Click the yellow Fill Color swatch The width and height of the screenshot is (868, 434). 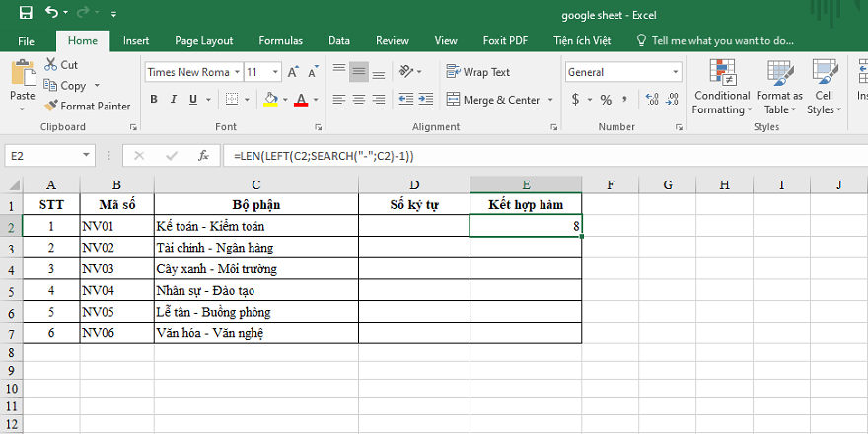click(272, 100)
